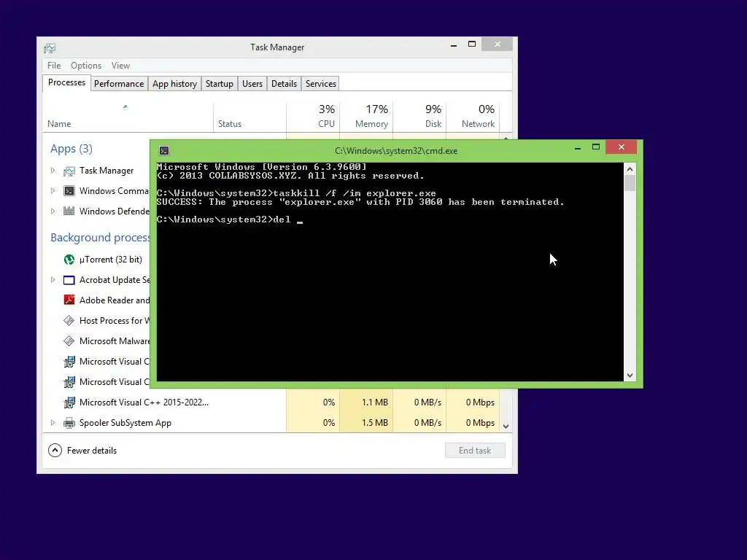This screenshot has height=560, width=747.
Task: Click the del command prompt line
Action: 230,219
